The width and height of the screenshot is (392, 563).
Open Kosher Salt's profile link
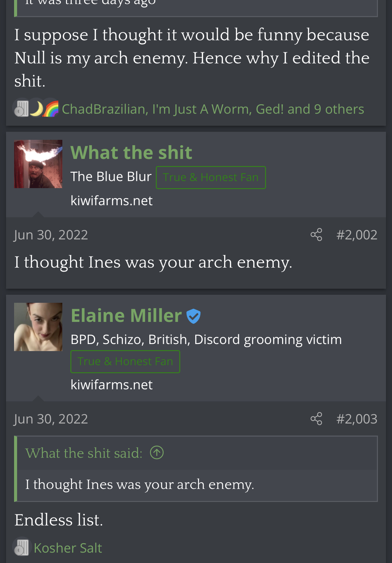(x=68, y=548)
